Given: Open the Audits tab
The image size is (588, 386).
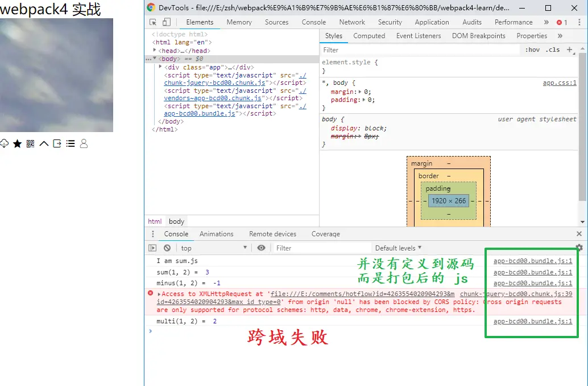Looking at the screenshot, I should coord(472,22).
